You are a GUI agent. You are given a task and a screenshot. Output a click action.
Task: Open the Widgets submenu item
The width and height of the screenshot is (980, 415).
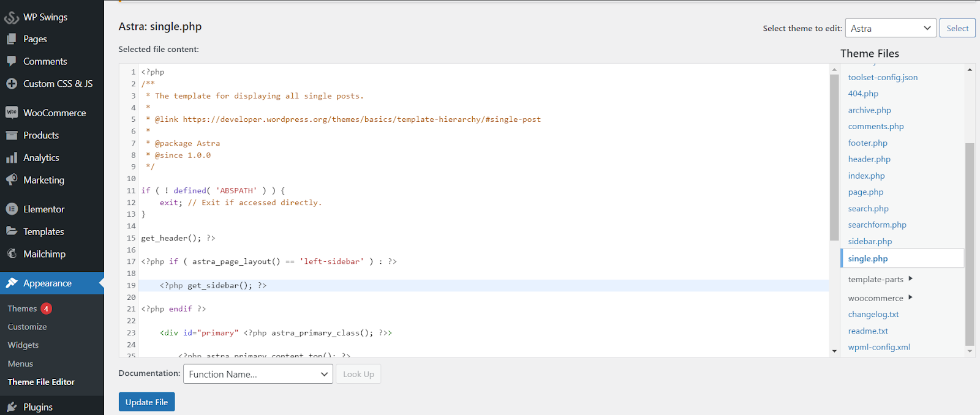click(23, 345)
